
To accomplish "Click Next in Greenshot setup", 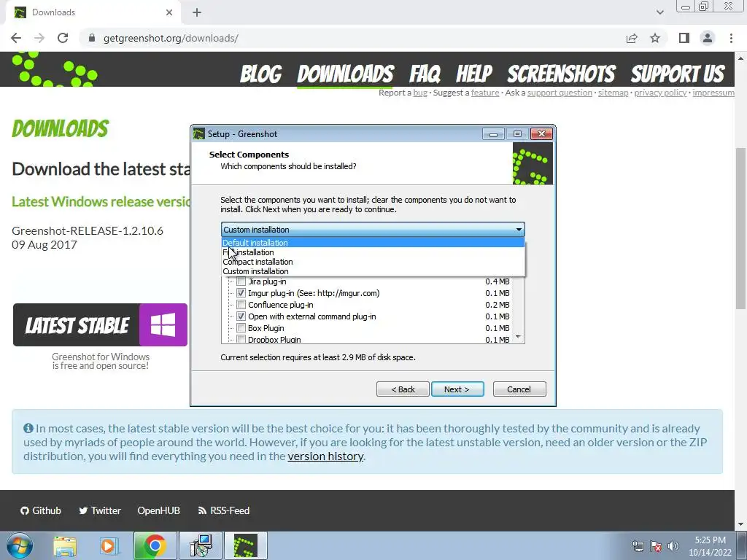I will click(457, 389).
